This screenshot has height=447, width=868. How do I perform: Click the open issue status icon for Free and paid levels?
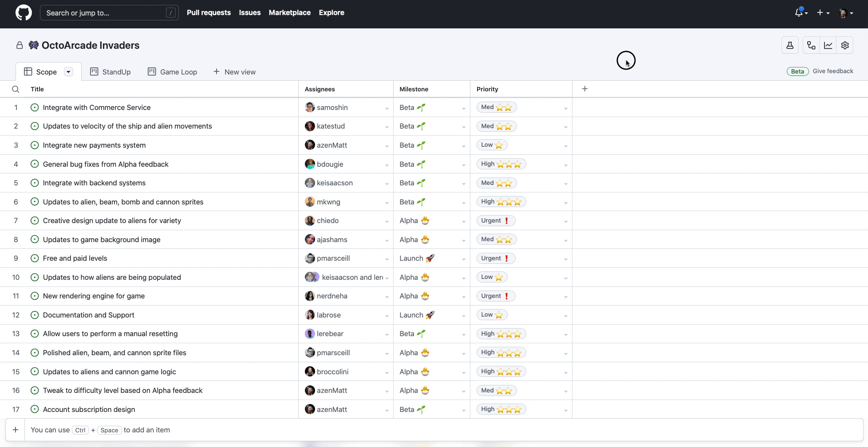(x=35, y=259)
